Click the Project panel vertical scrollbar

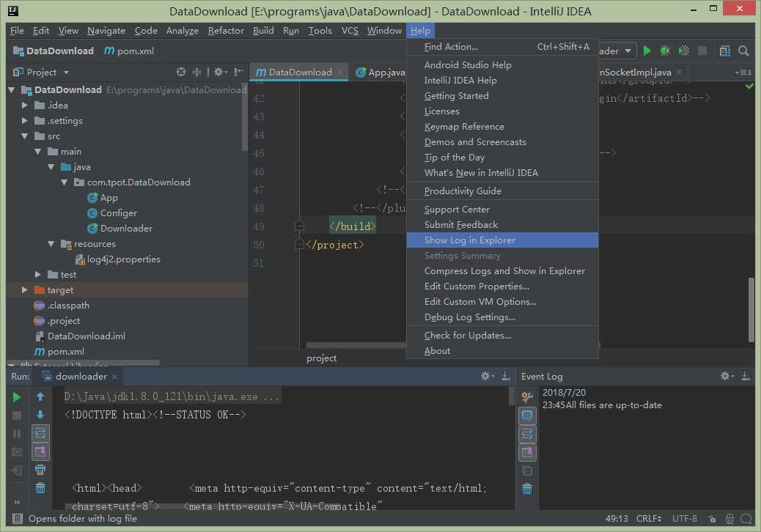(245, 117)
